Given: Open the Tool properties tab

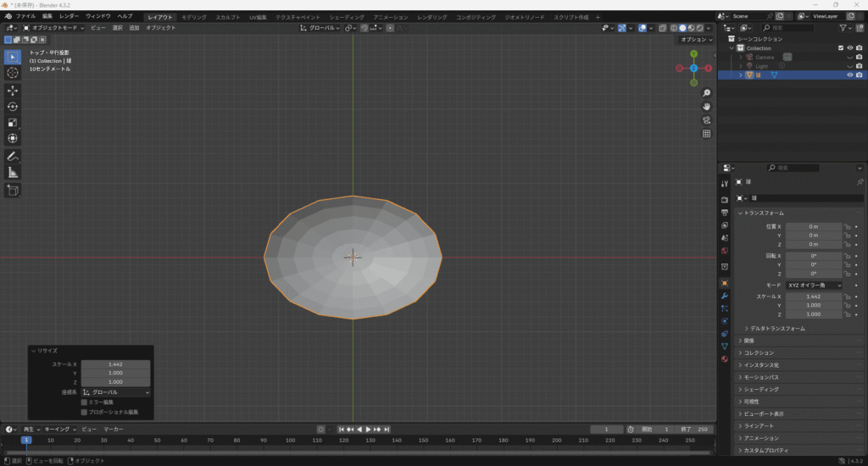Looking at the screenshot, I should tap(725, 184).
